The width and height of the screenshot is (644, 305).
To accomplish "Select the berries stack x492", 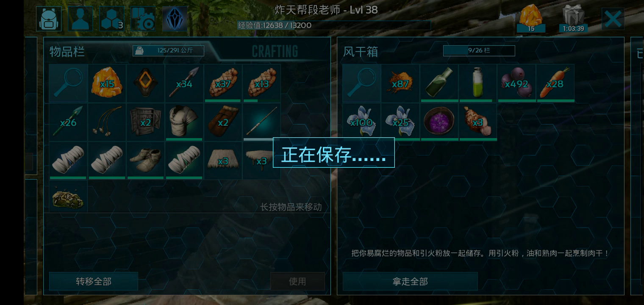I will (x=517, y=83).
